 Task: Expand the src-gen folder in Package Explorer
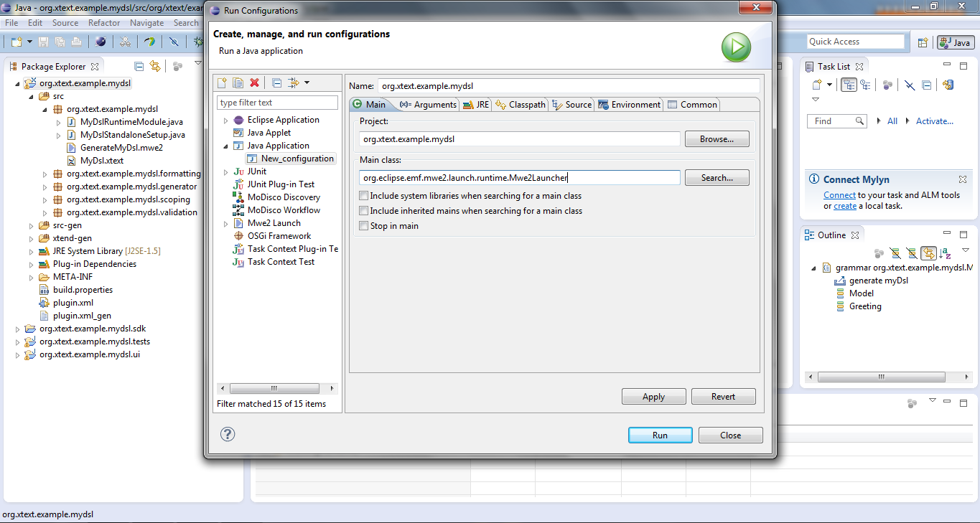click(31, 225)
